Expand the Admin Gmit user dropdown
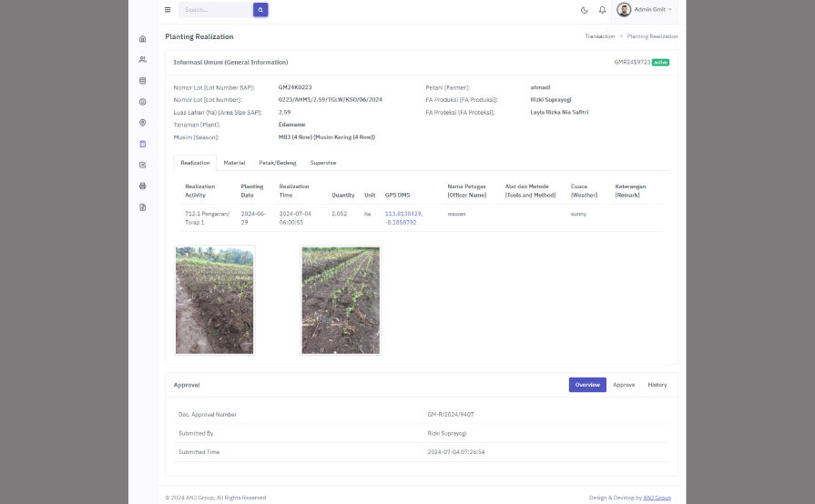The image size is (815, 504). click(647, 10)
